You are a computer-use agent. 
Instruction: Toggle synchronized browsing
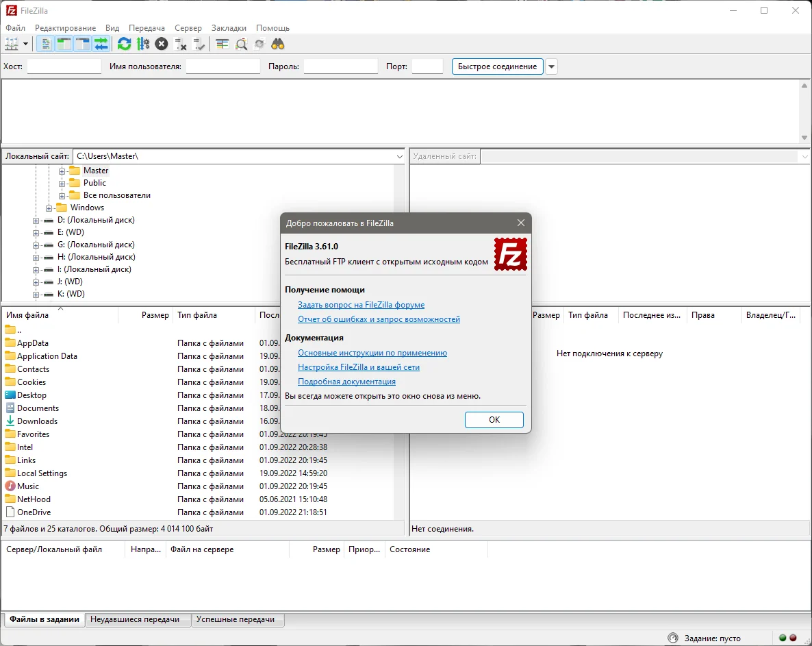pyautogui.click(x=259, y=44)
